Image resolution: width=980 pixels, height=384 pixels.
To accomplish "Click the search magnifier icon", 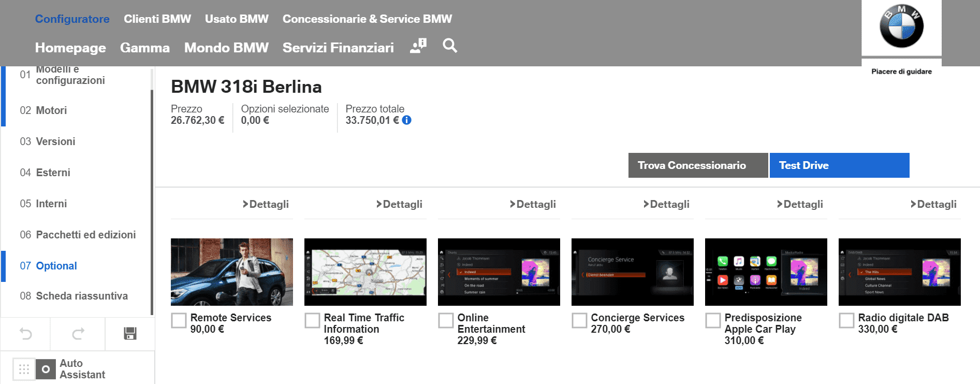I will (449, 46).
